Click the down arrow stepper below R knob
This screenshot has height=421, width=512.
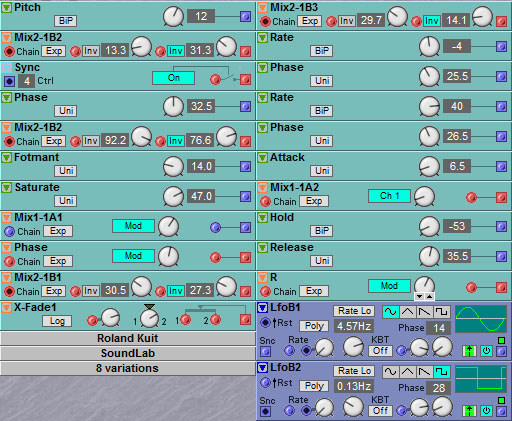tap(419, 296)
